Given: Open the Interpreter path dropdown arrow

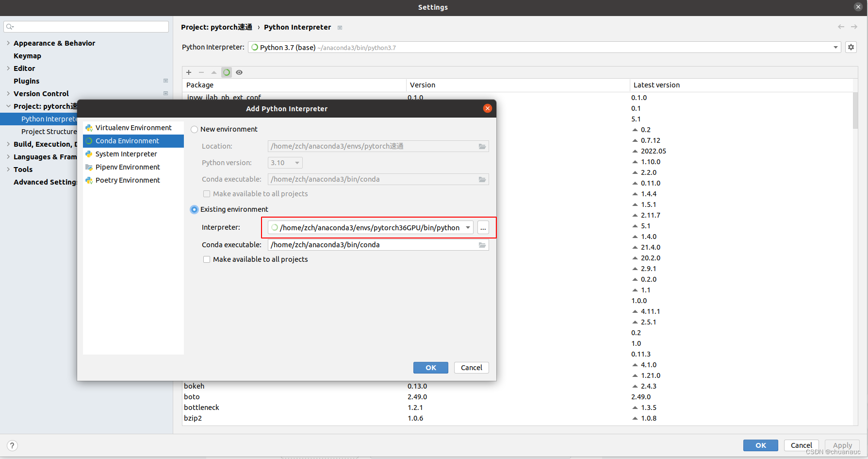Looking at the screenshot, I should [x=468, y=227].
